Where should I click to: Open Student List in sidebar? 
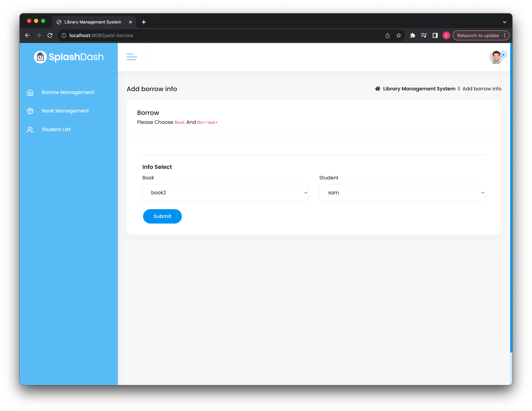(x=56, y=129)
